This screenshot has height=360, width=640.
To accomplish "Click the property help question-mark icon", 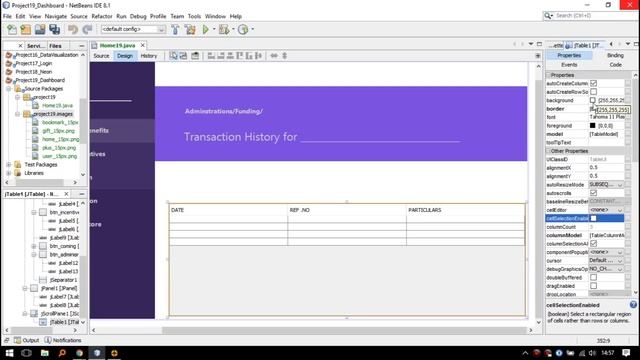I will pyautogui.click(x=633, y=304).
